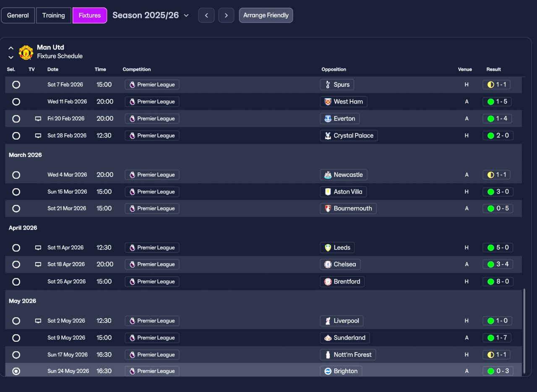Select the radio button for the Spurs fixture
This screenshot has width=537, height=392.
16,85
